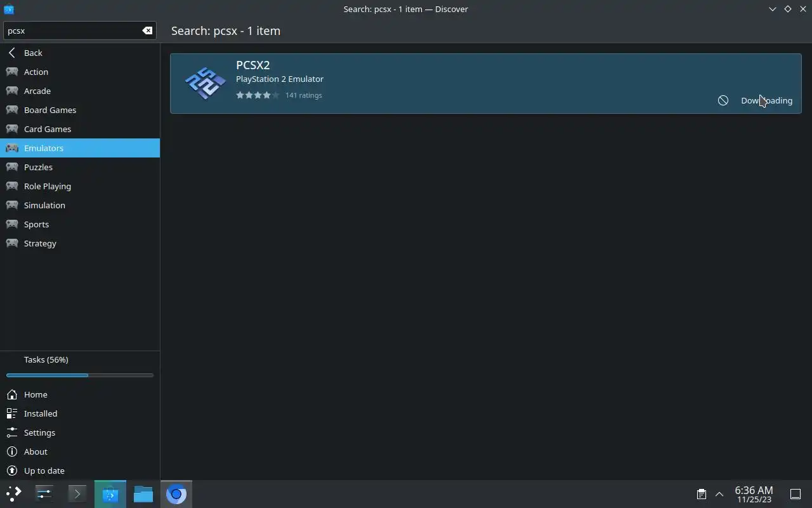Image resolution: width=812 pixels, height=508 pixels.
Task: Close the Discover window
Action: click(802, 9)
